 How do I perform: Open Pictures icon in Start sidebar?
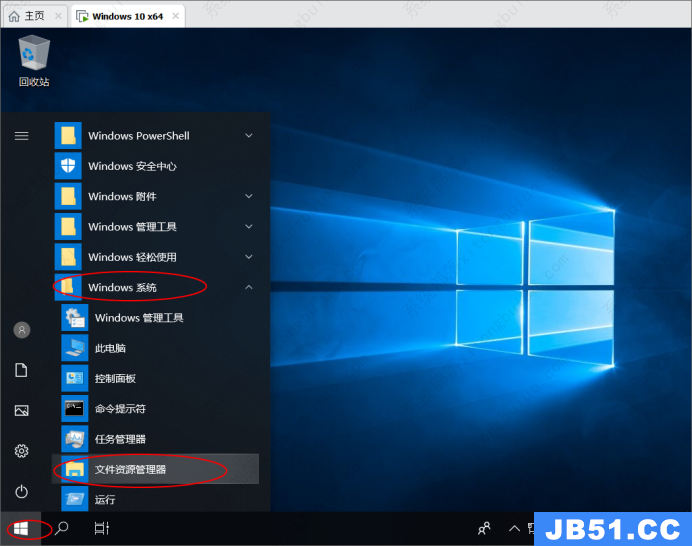[x=21, y=410]
